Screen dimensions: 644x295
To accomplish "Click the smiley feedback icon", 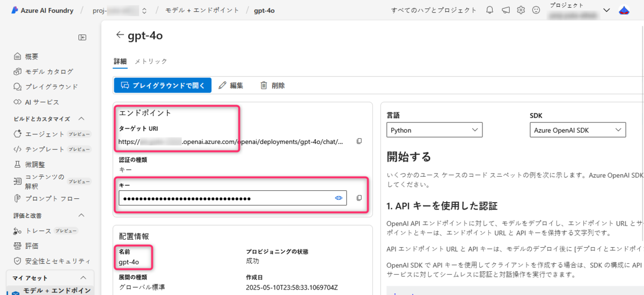I will click(536, 10).
